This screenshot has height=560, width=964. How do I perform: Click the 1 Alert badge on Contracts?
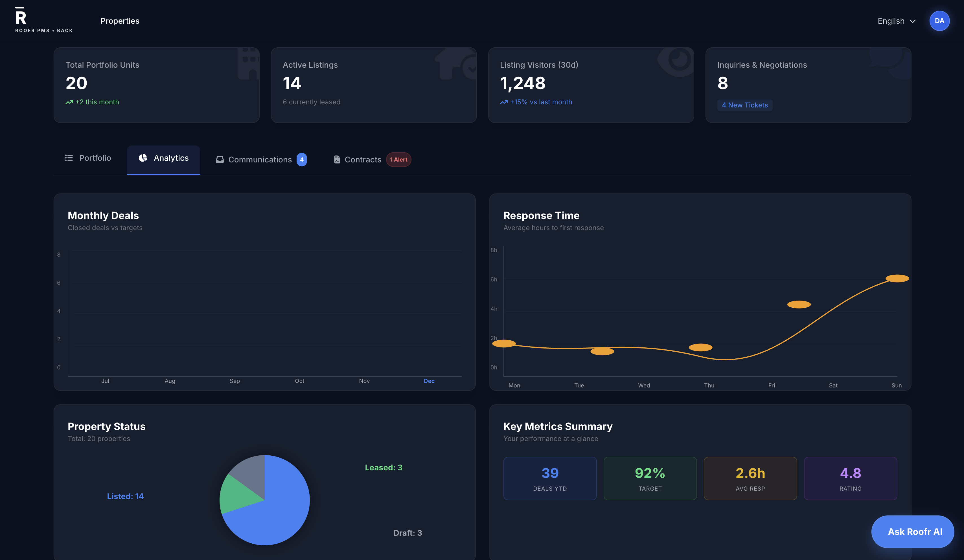(398, 159)
